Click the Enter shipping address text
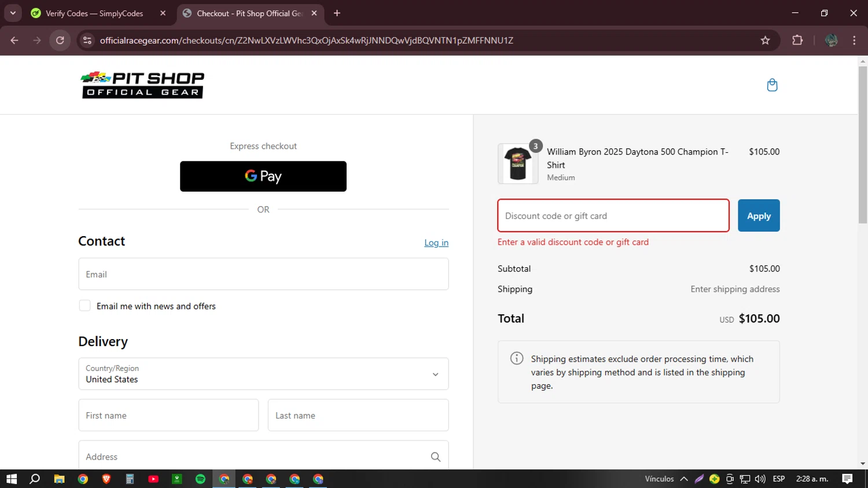 (735, 289)
